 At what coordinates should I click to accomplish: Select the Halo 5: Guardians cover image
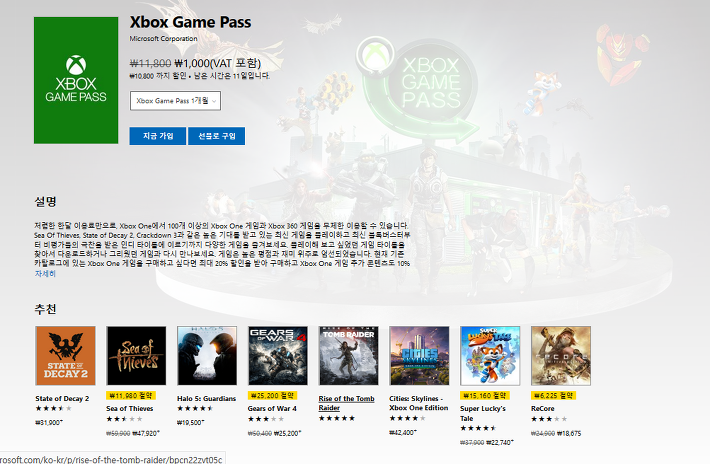click(x=207, y=356)
